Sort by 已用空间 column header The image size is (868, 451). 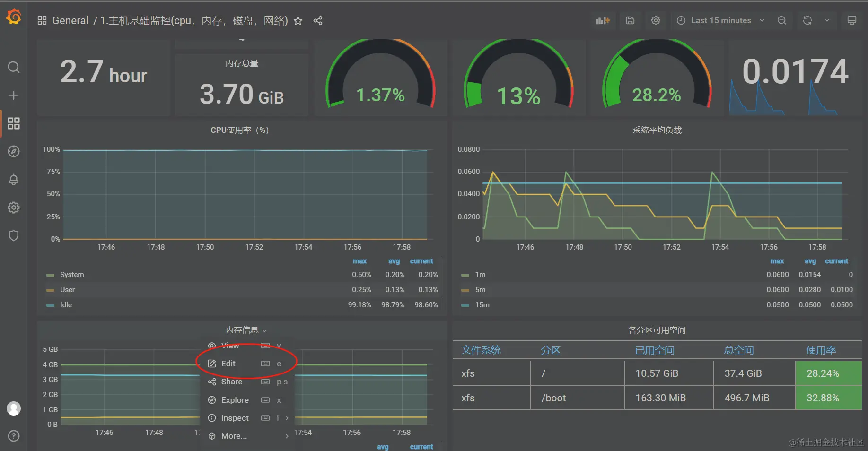pyautogui.click(x=655, y=350)
